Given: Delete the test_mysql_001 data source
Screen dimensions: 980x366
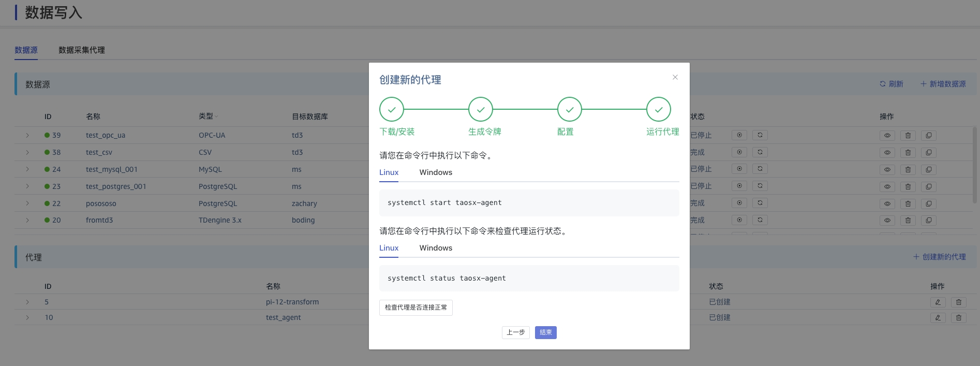Looking at the screenshot, I should click(x=908, y=170).
